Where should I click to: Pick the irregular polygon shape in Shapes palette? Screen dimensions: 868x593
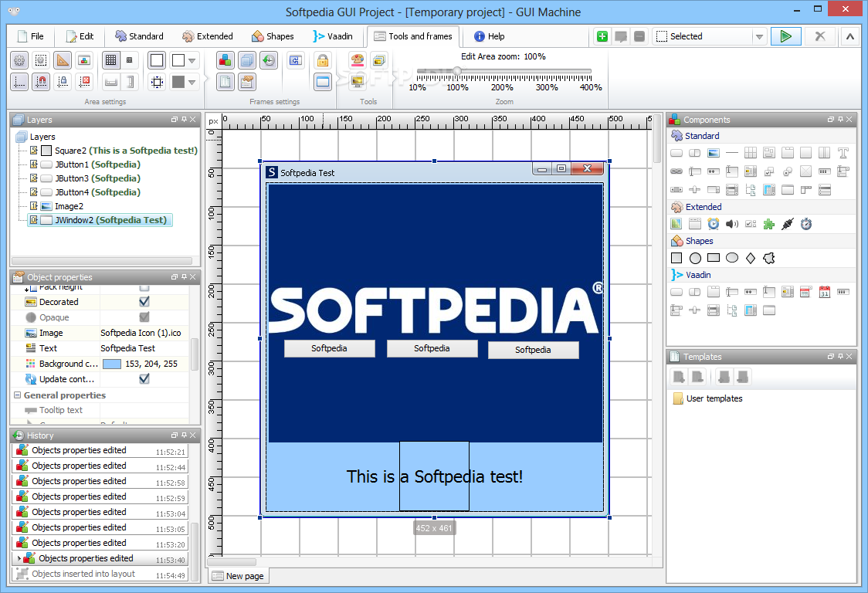(769, 258)
